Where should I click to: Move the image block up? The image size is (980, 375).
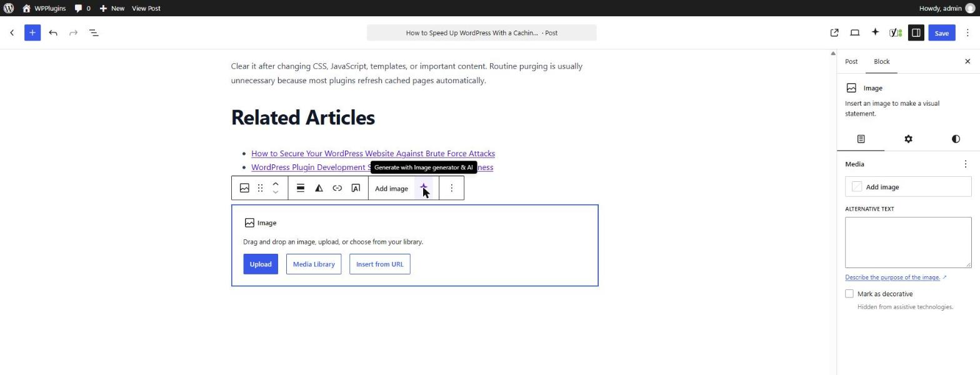tap(275, 184)
